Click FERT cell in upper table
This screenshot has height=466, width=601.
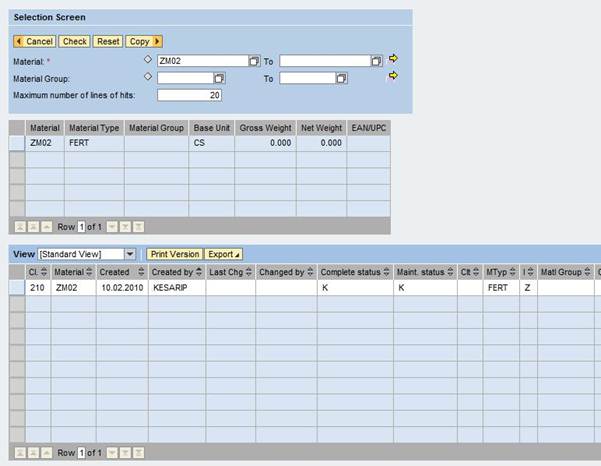[94, 143]
